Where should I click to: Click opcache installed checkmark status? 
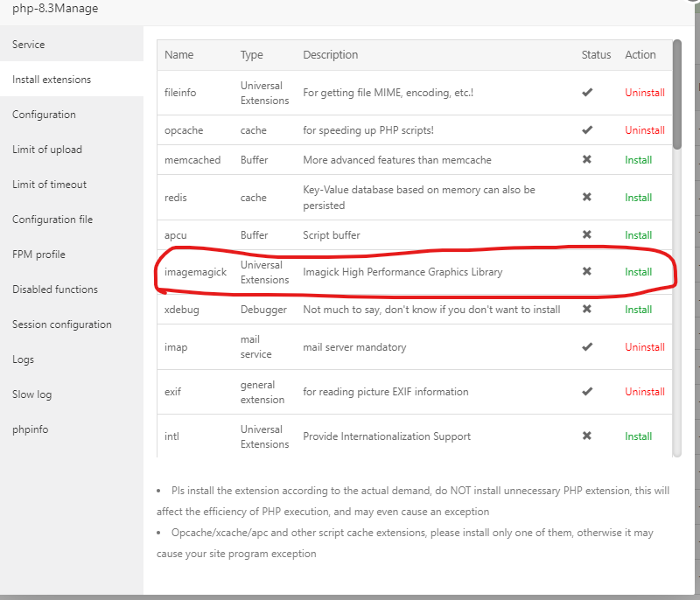[x=587, y=129]
